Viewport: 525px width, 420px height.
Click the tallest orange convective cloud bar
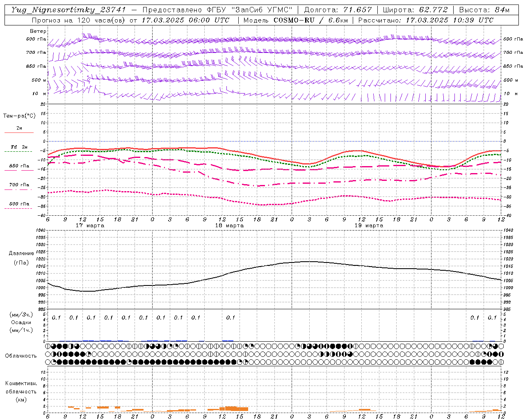[x=231, y=409]
